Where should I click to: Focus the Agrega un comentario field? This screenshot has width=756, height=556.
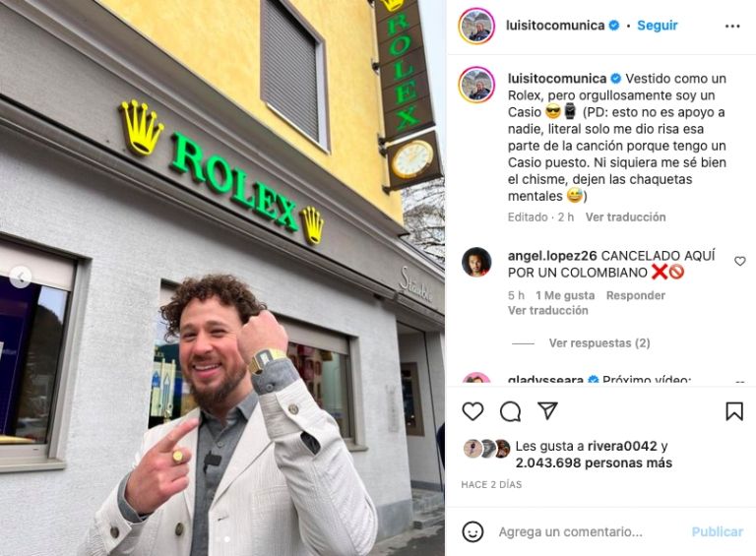tap(570, 532)
